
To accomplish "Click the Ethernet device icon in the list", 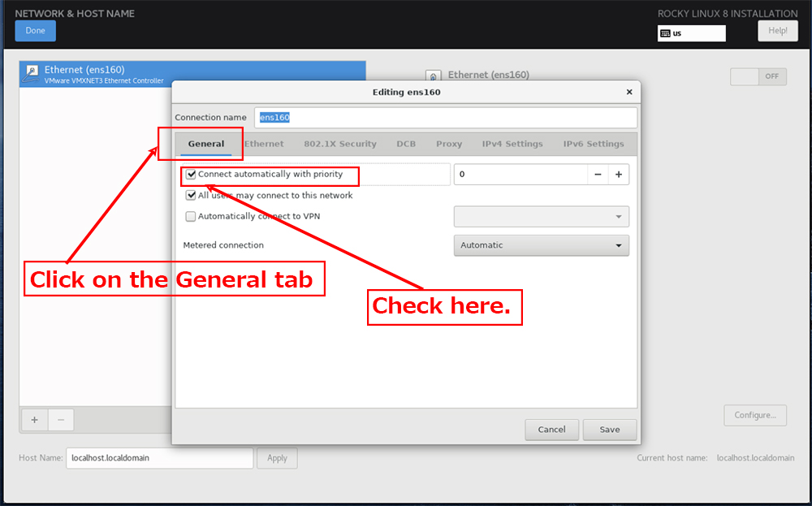I will point(32,74).
